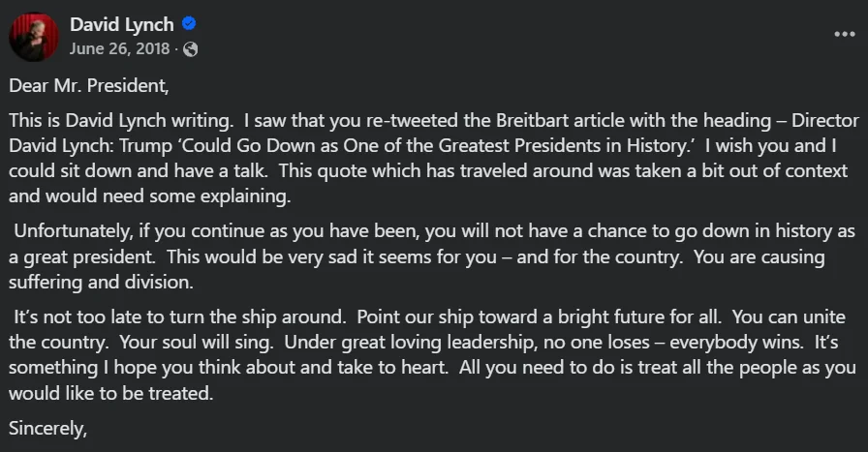This screenshot has width=868, height=452.
Task: Click the sentence 'This is David Lynch writing.'
Action: pos(121,121)
